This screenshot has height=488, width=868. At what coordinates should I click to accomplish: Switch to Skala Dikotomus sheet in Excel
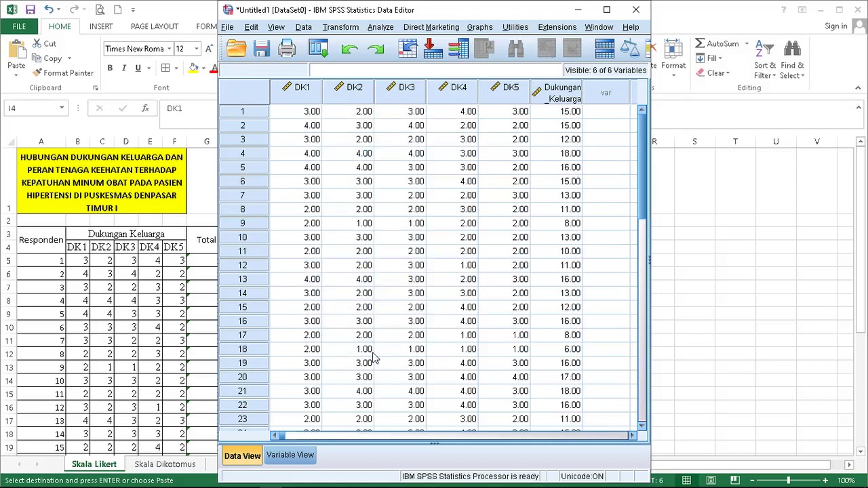click(x=165, y=464)
